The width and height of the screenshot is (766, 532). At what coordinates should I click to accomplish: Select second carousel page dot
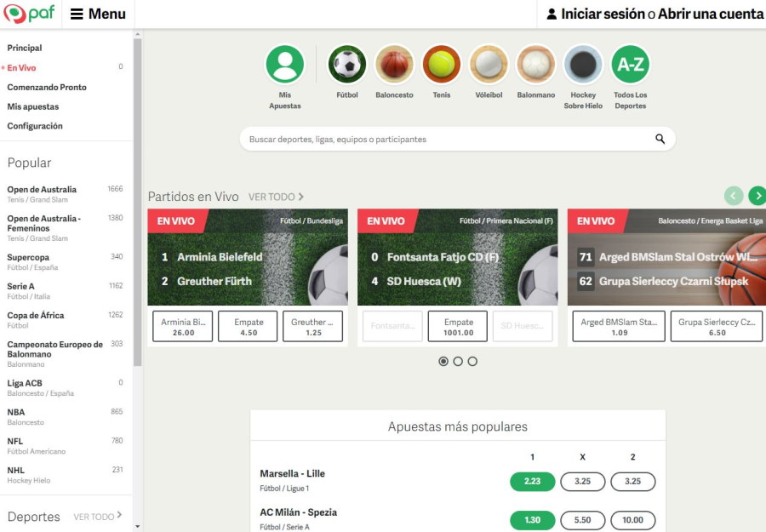point(458,361)
